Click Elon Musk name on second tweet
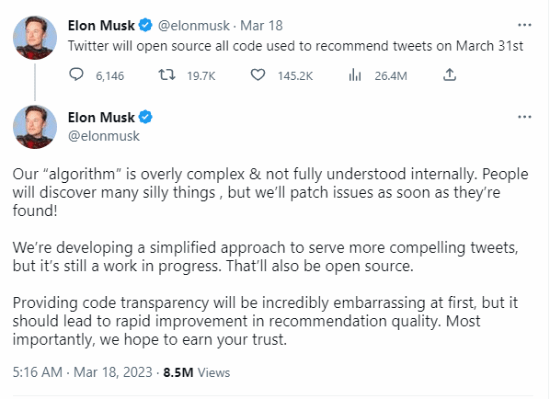The height and width of the screenshot is (399, 550). [x=101, y=117]
